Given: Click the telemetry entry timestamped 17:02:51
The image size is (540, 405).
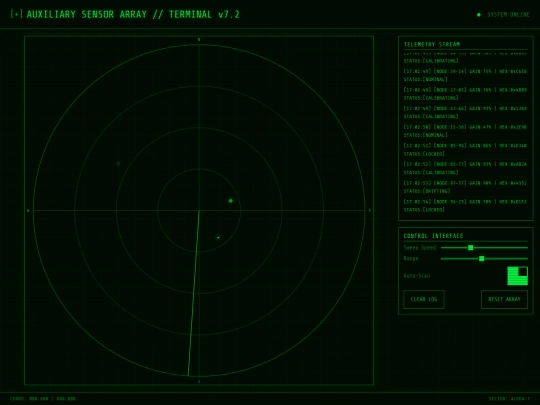Looking at the screenshot, I should pyautogui.click(x=465, y=149).
